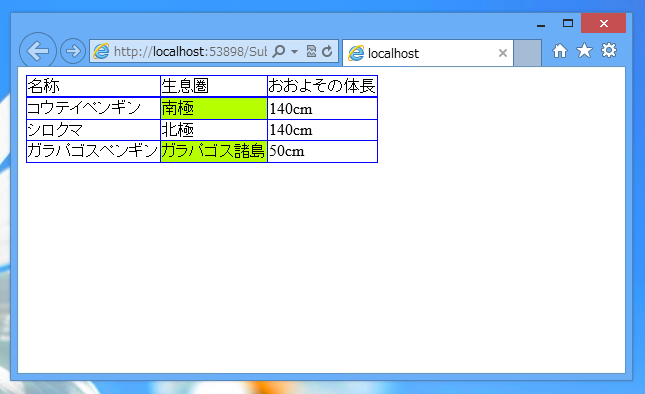Refresh the page with reload icon
Image resolution: width=645 pixels, height=394 pixels.
click(327, 51)
